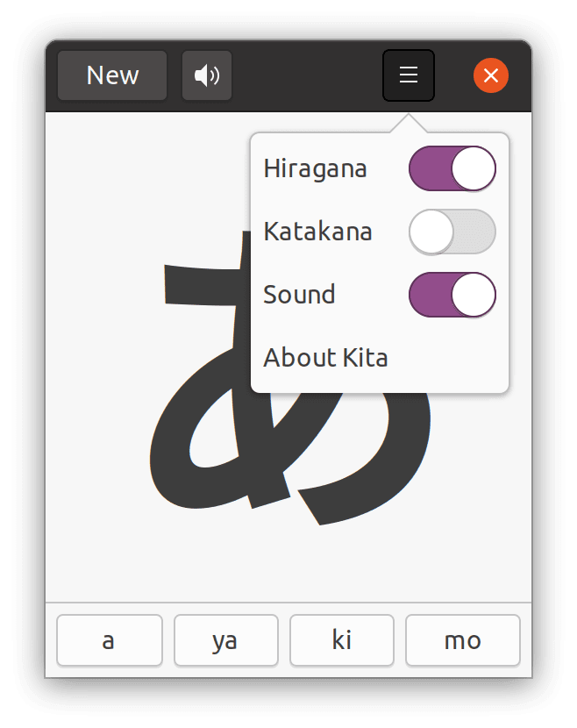The image size is (577, 728).
Task: Open the hamburger menu button
Action: [408, 75]
